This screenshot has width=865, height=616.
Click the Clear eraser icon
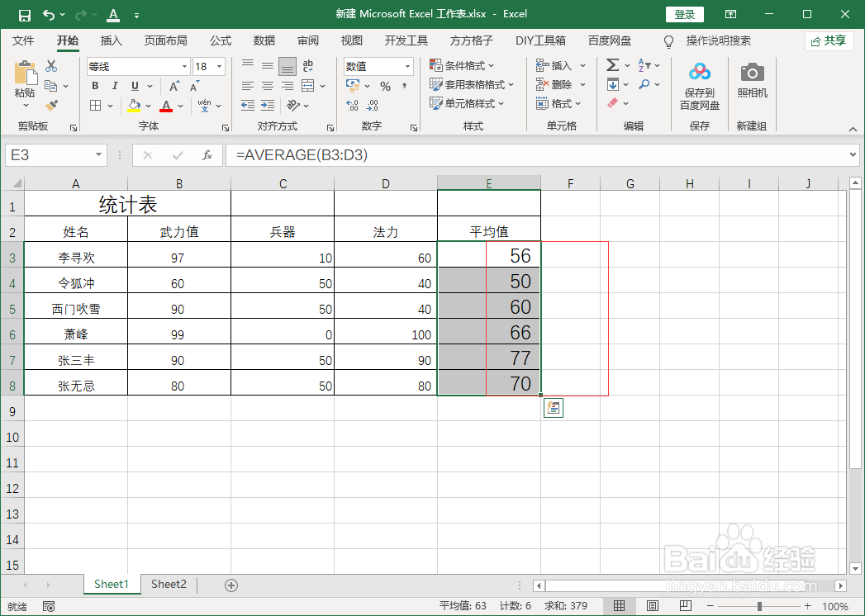click(x=612, y=103)
